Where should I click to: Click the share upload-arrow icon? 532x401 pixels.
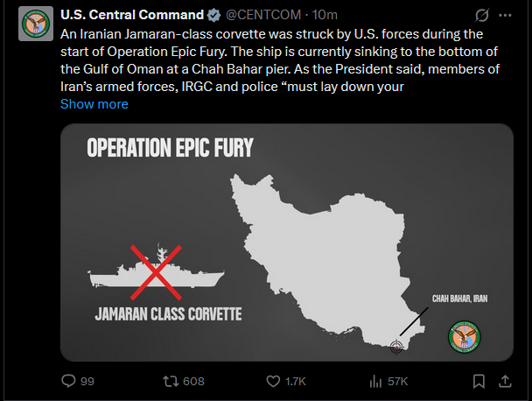point(506,381)
